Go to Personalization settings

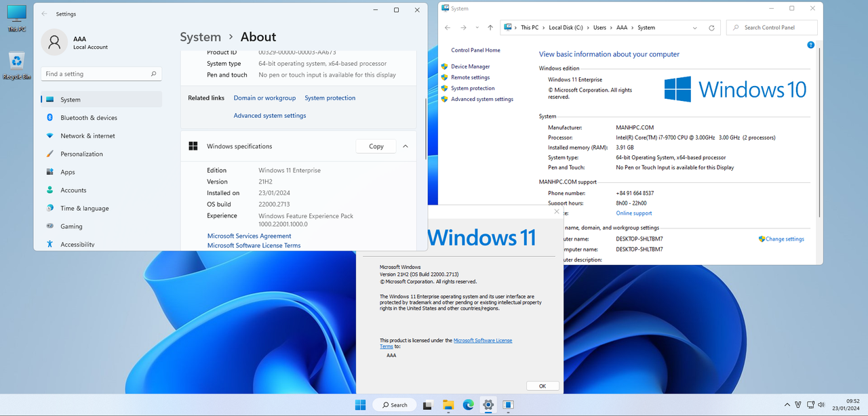102,154
